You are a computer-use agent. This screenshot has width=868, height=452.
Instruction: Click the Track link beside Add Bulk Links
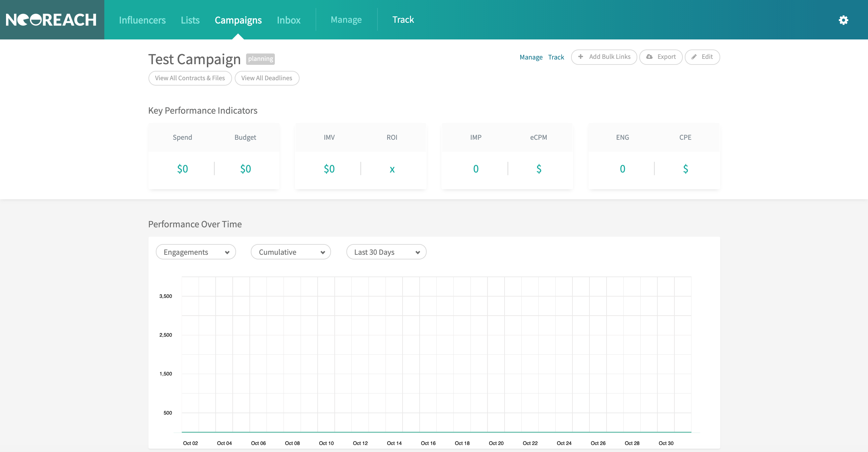coord(556,57)
